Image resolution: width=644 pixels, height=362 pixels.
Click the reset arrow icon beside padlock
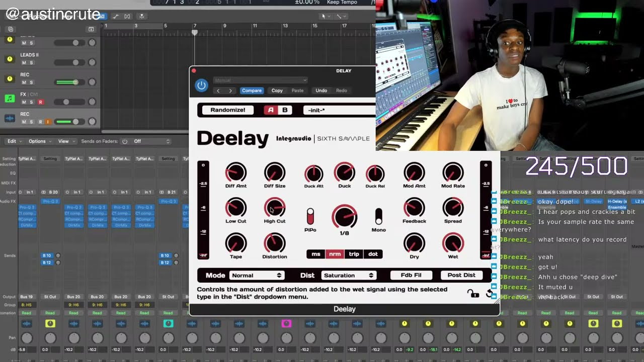pyautogui.click(x=489, y=293)
